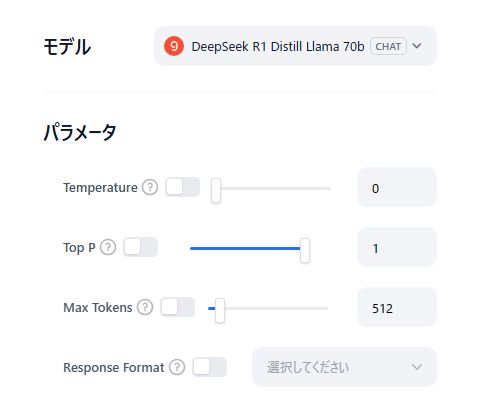478x411 pixels.
Task: Enable the Temperature toggle switch
Action: tap(183, 187)
